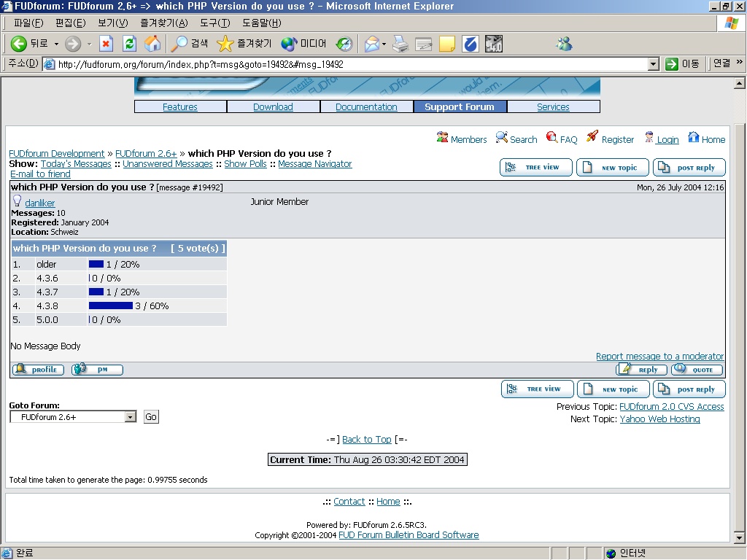
Task: Open the 도움말(H) Help menu
Action: click(x=262, y=23)
